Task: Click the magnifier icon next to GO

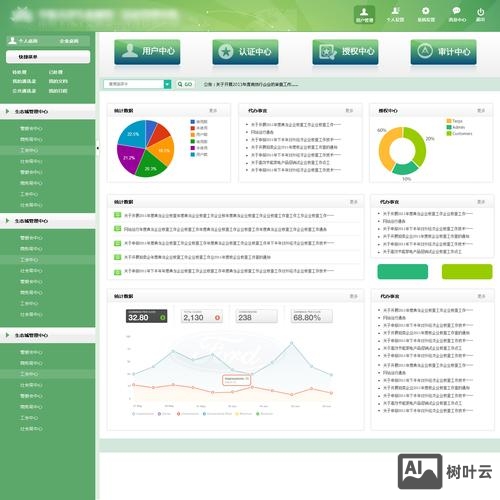Action: (180, 84)
